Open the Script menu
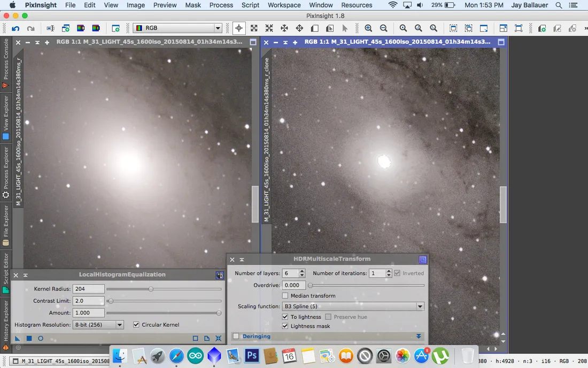The width and height of the screenshot is (588, 368). coord(250,5)
